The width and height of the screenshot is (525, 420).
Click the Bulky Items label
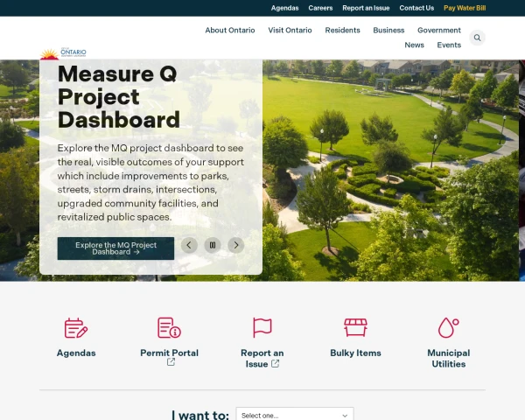click(355, 353)
